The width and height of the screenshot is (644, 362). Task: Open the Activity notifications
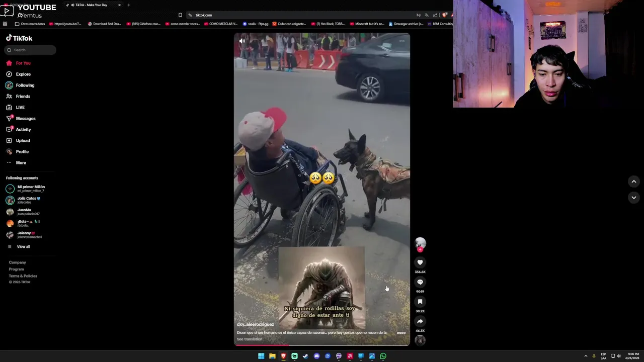point(19,130)
